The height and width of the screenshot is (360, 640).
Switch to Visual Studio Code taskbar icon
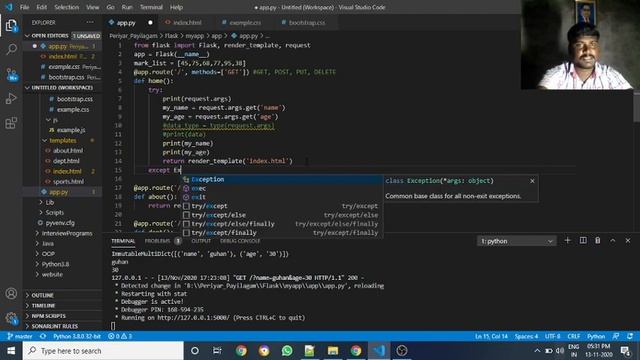click(379, 351)
